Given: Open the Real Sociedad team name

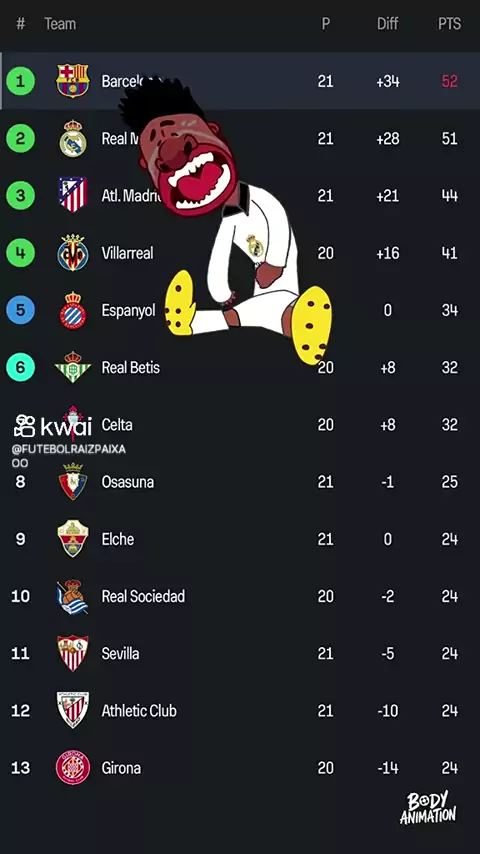Looking at the screenshot, I should click(x=143, y=596).
